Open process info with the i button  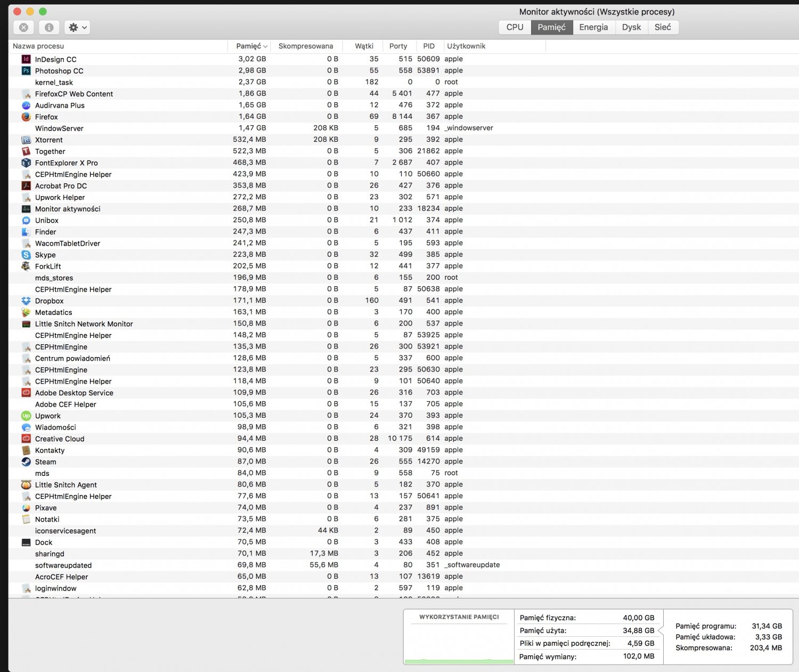coord(49,27)
